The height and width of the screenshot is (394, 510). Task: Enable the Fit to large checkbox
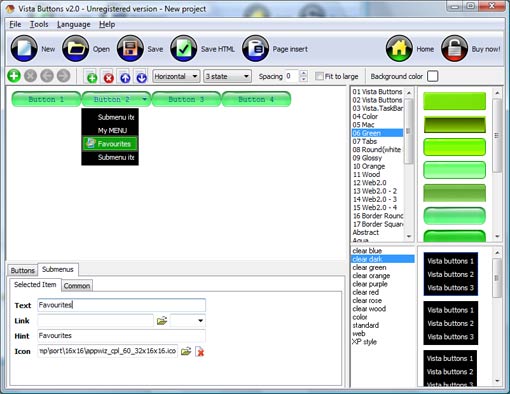319,76
